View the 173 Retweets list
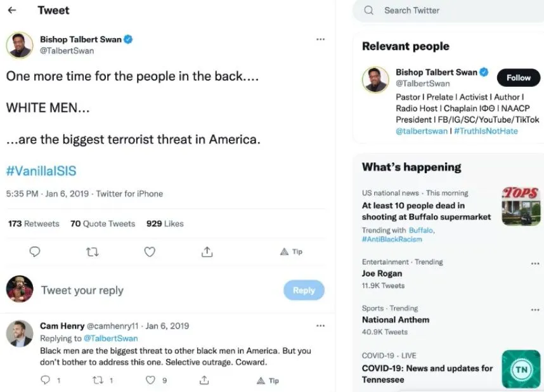 (x=34, y=223)
